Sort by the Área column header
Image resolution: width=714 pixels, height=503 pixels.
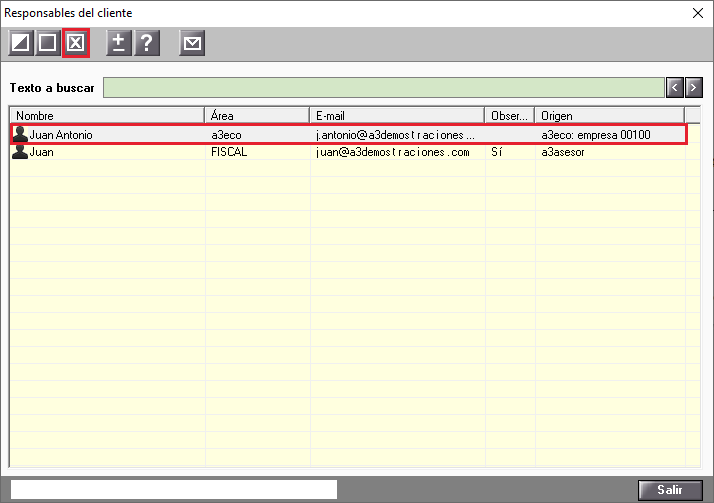(x=257, y=116)
